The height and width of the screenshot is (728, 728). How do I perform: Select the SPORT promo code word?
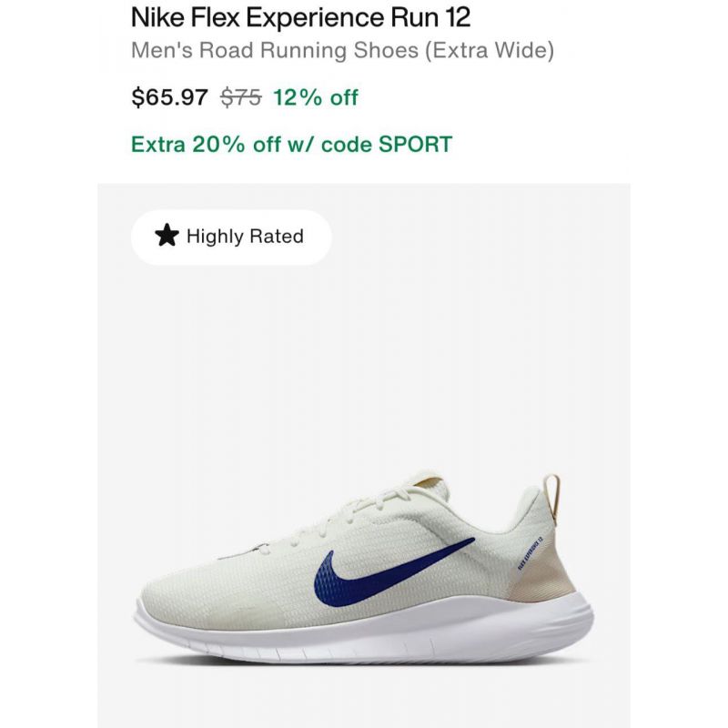pyautogui.click(x=415, y=144)
